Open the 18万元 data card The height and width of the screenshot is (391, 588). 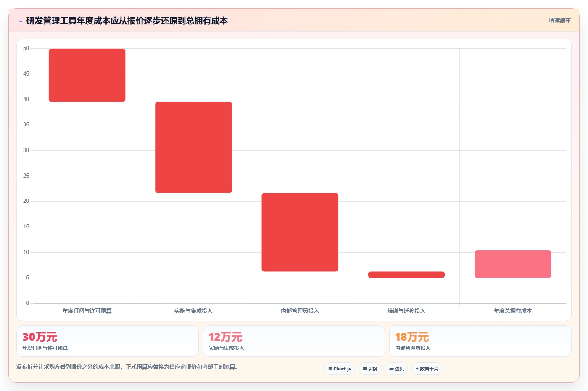point(480,341)
